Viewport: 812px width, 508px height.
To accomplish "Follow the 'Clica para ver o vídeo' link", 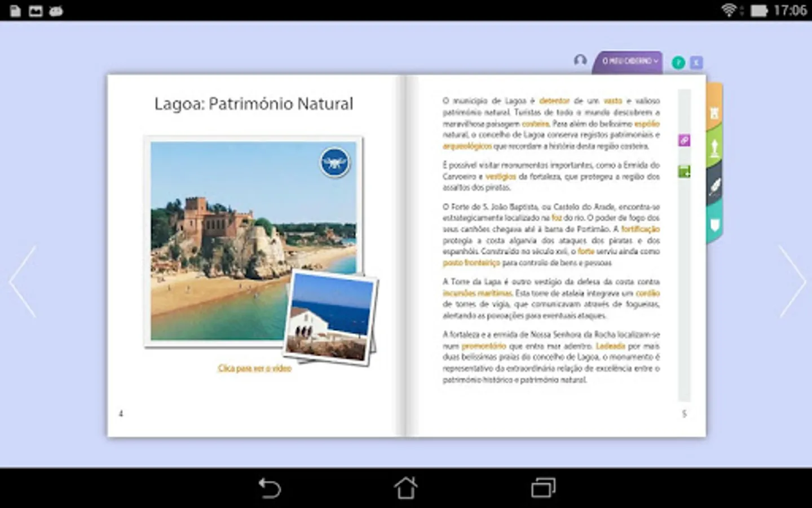I will click(255, 369).
